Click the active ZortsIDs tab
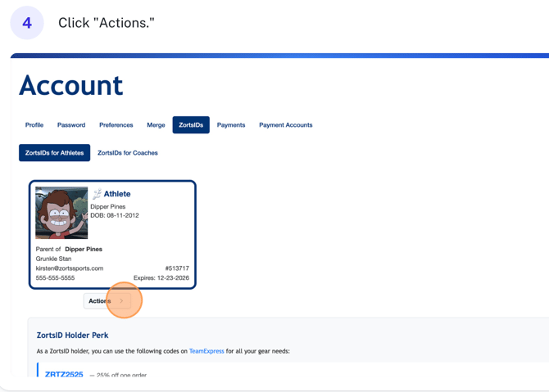Image resolution: width=549 pixels, height=392 pixels. pos(191,125)
